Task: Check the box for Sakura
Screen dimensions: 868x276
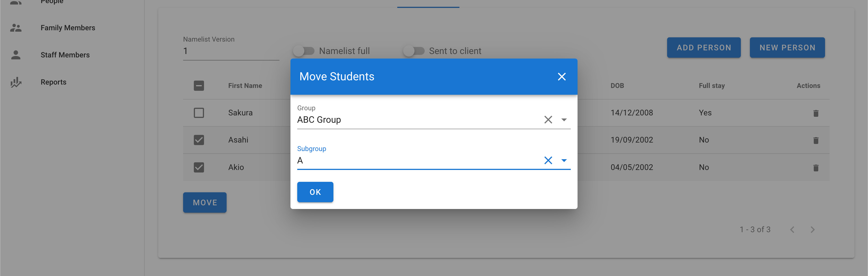Action: (199, 113)
